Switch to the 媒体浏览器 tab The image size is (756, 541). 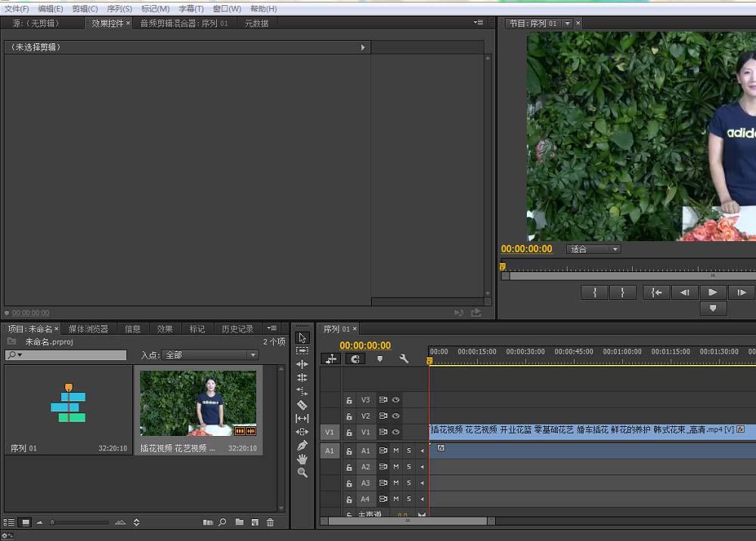pyautogui.click(x=88, y=329)
